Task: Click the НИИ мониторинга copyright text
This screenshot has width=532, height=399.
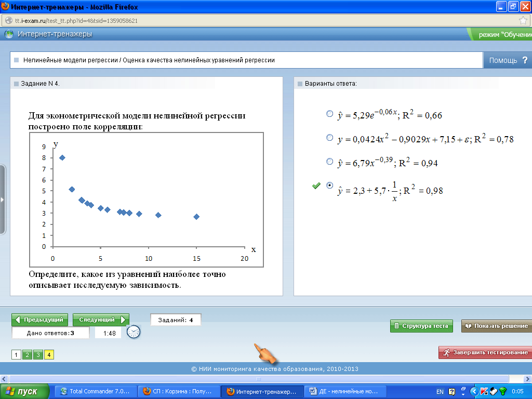Action: (x=275, y=369)
